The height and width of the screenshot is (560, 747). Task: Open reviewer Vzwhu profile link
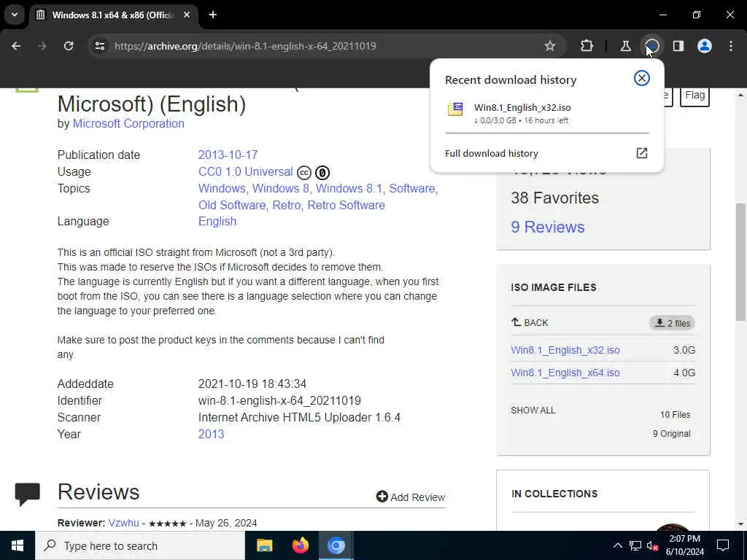pos(123,522)
